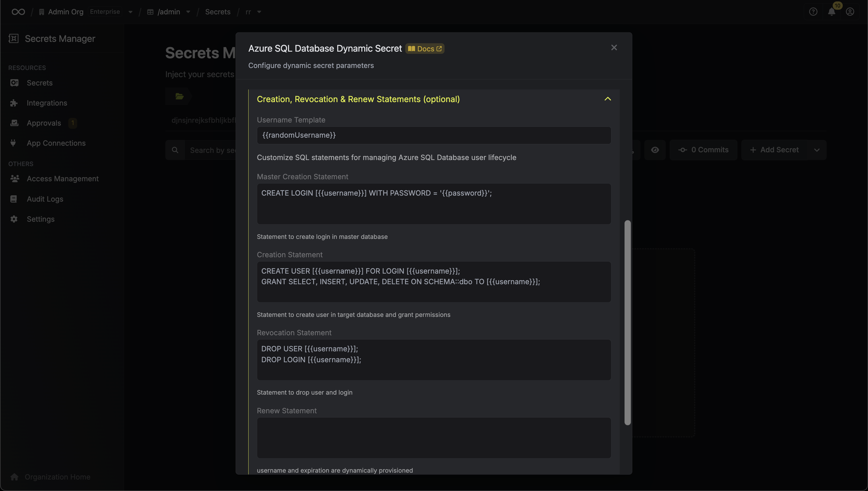
Task: Open the Admin Org organization dropdown
Action: 130,12
